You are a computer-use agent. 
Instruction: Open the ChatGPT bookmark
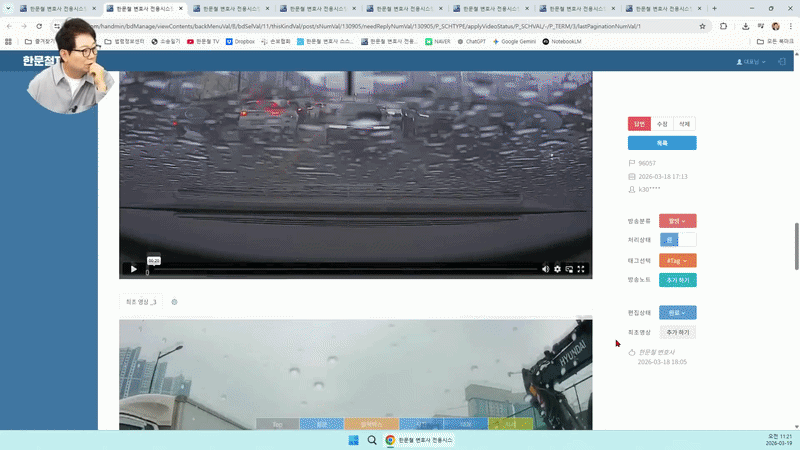point(471,41)
